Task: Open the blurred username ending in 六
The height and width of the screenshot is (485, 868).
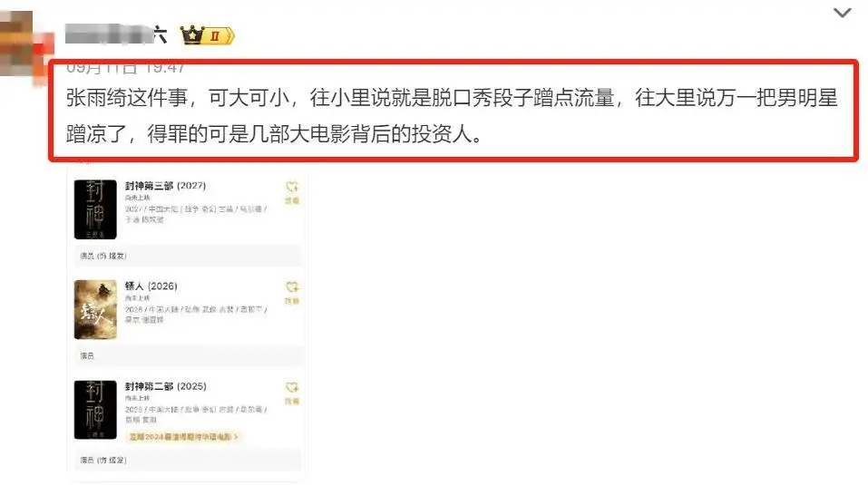Action: [x=116, y=34]
